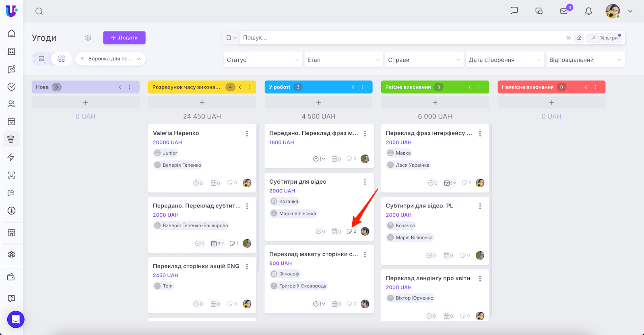Click the Пошук search input field
Screen dimensions: 644x335
coord(402,38)
